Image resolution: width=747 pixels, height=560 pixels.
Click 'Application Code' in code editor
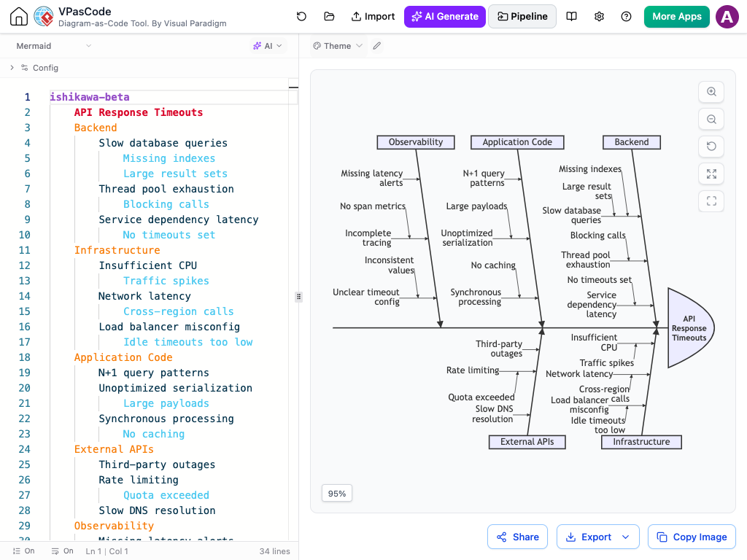pos(123,357)
